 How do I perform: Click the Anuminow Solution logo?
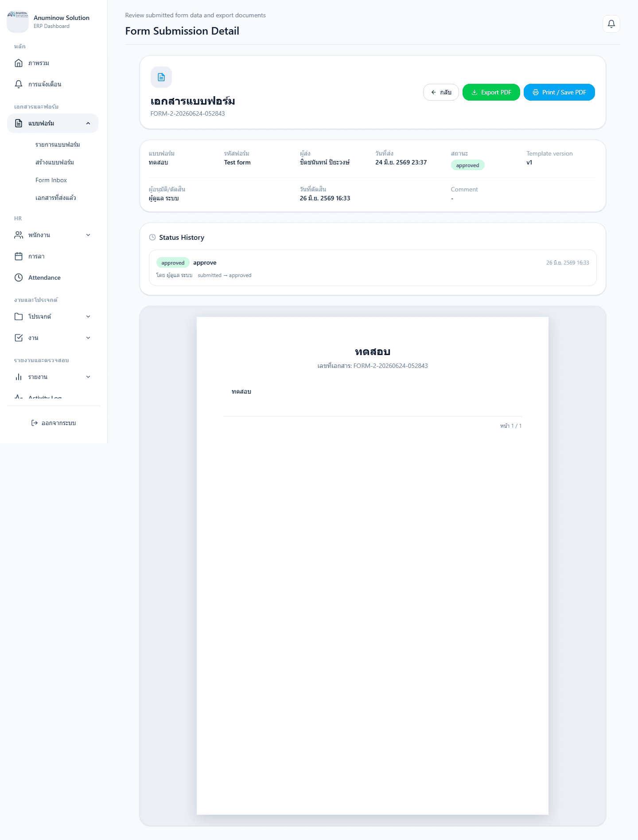pyautogui.click(x=18, y=22)
